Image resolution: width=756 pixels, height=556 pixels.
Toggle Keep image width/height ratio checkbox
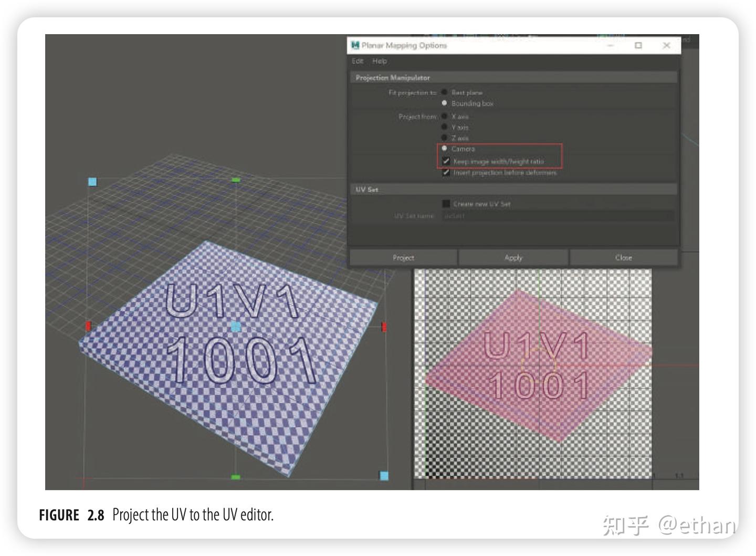coord(446,161)
